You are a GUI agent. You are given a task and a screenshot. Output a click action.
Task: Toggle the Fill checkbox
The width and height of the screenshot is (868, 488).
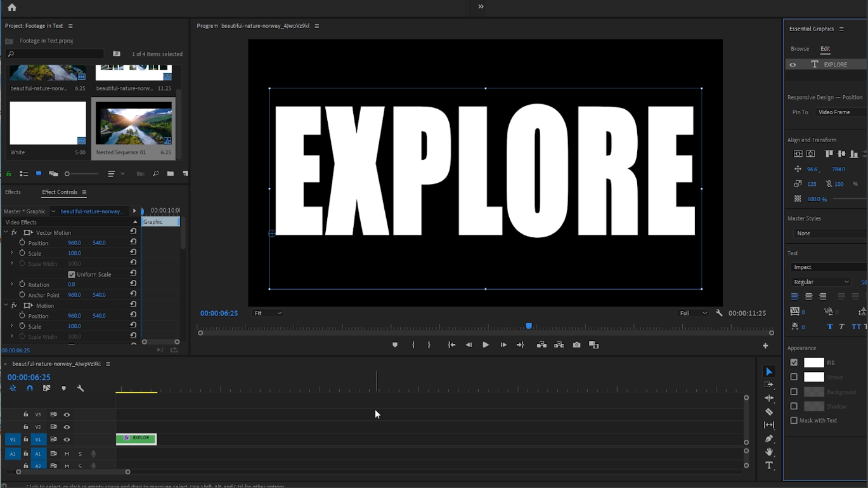[794, 362]
